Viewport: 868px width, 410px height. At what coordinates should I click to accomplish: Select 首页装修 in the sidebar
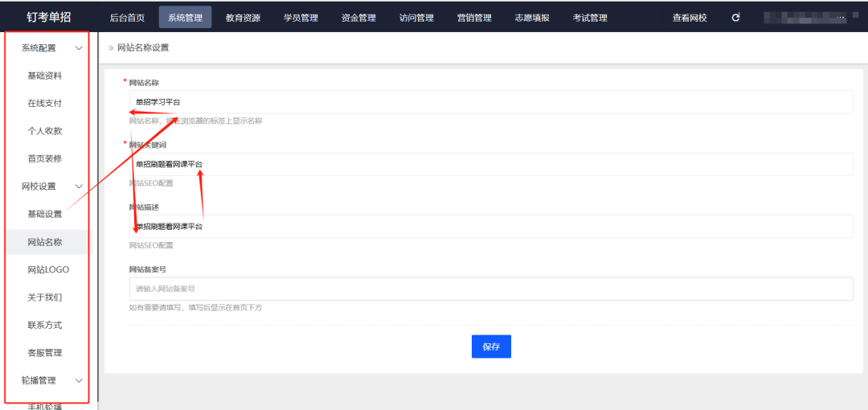tap(45, 158)
